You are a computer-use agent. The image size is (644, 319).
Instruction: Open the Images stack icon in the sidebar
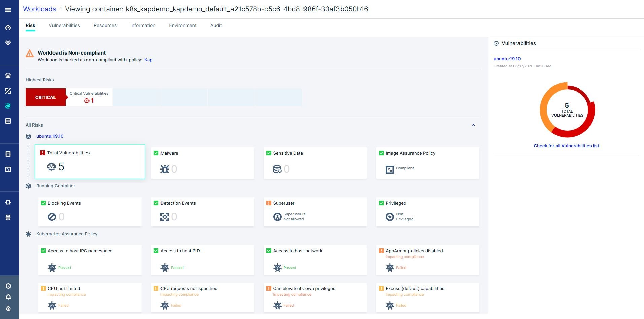pos(8,75)
